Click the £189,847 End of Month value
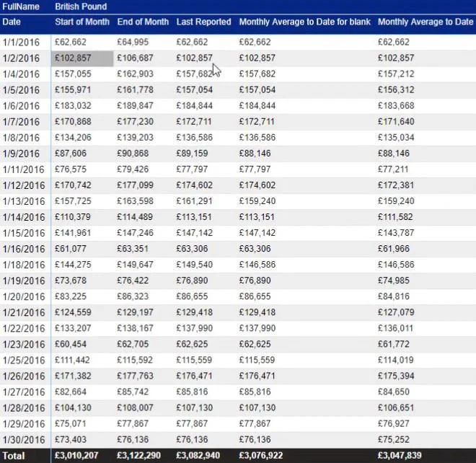This screenshot has width=476, height=463. click(x=135, y=106)
